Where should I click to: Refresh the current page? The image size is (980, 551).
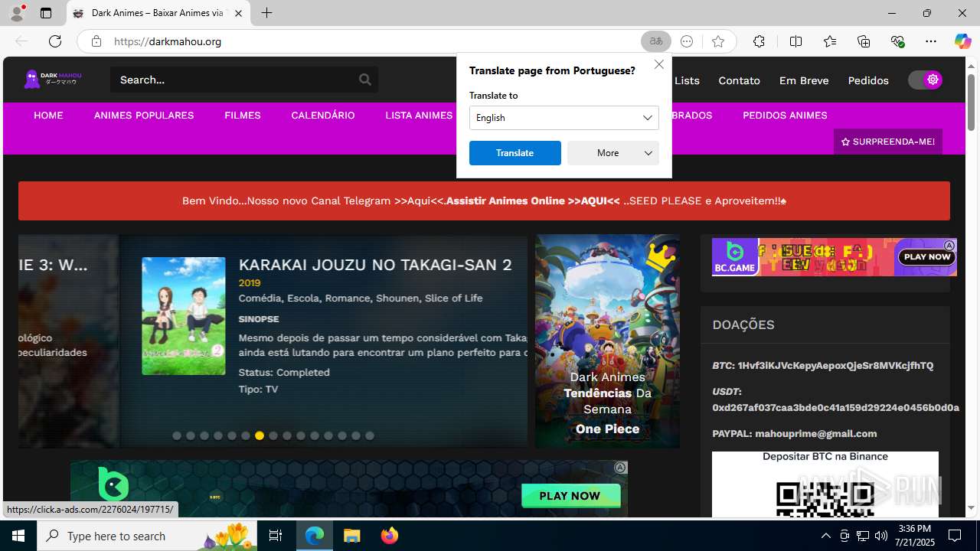(x=55, y=41)
